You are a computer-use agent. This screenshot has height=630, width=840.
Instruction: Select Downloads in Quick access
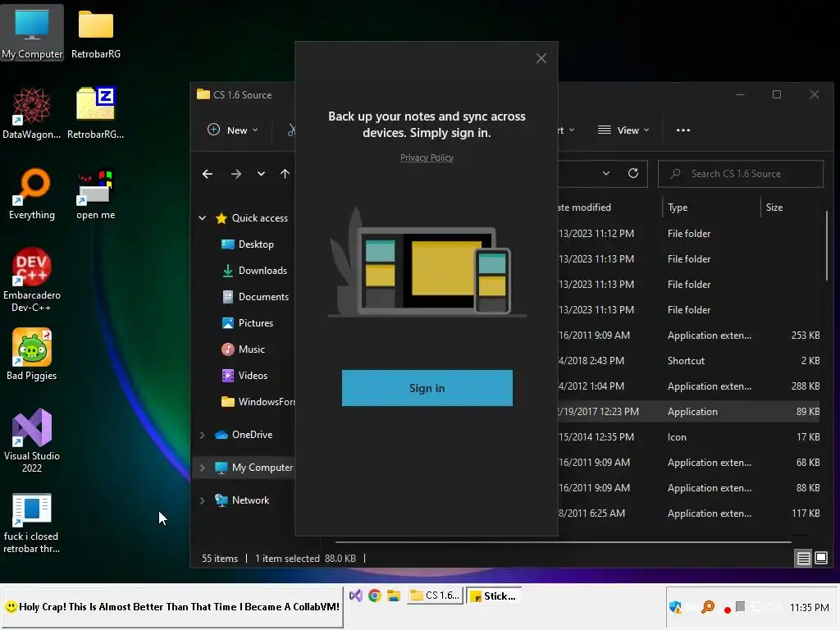[x=255, y=271]
